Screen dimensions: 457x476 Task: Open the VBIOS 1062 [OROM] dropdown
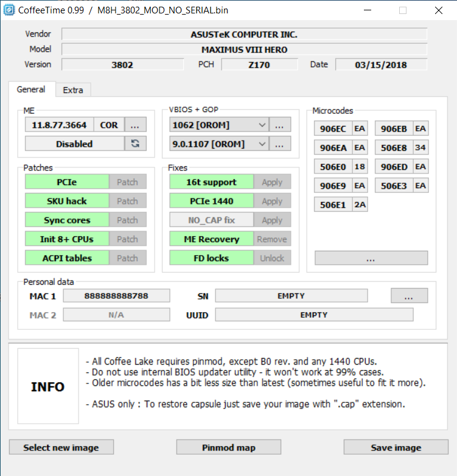click(x=219, y=125)
